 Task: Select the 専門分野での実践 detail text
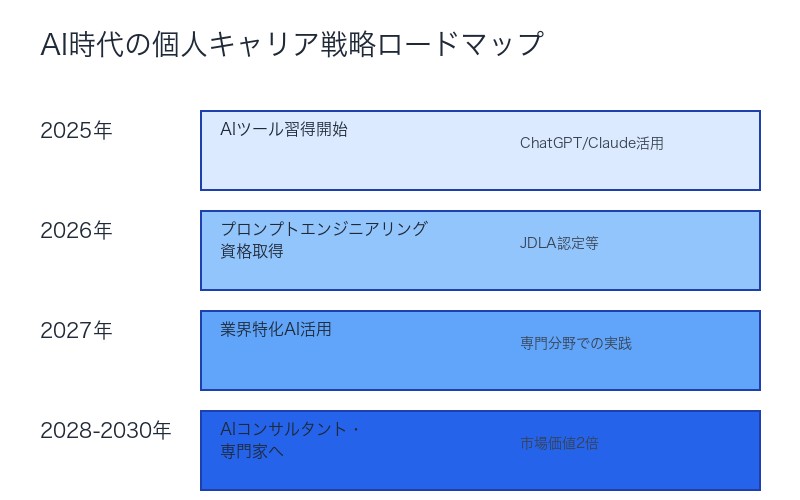tap(576, 343)
